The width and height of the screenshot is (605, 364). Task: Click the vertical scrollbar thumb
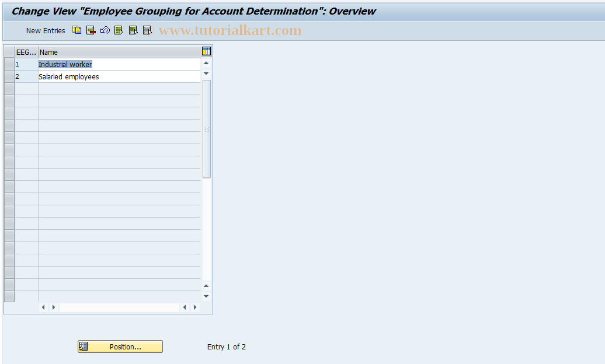(207, 129)
